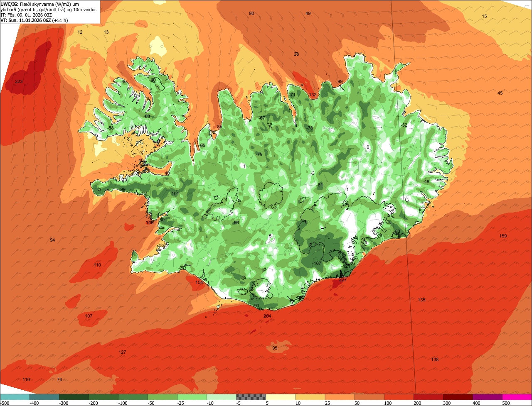
Task: Click the 138 value in the southeast ocean
Action: (435, 360)
